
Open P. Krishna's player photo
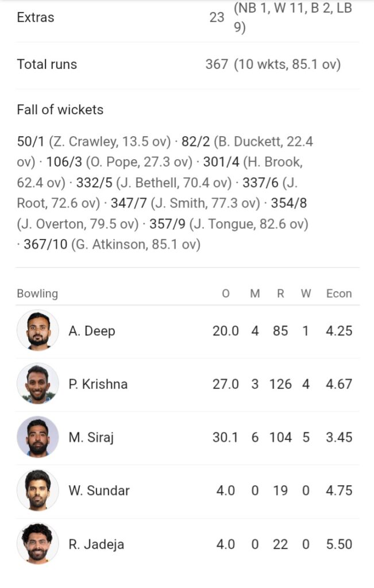[37, 384]
